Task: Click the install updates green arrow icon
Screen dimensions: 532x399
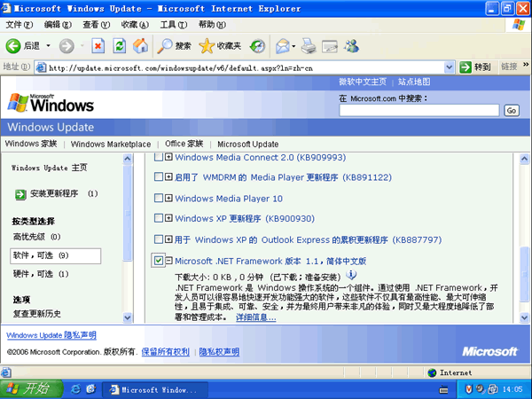Action: [x=20, y=194]
